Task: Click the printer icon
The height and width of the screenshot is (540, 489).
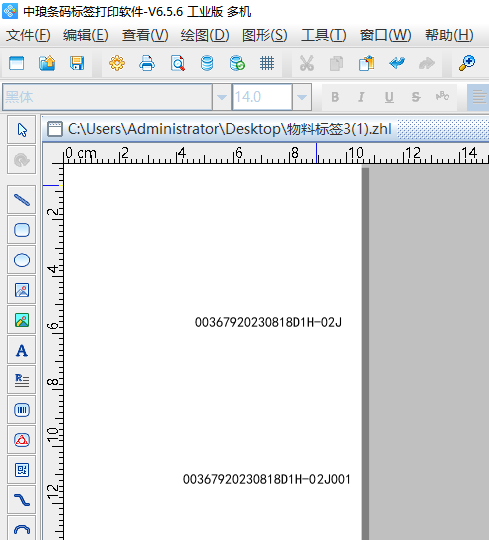Action: [147, 63]
